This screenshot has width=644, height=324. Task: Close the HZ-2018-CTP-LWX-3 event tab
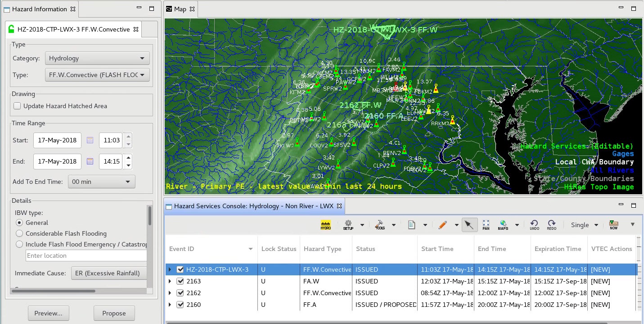[x=135, y=29]
